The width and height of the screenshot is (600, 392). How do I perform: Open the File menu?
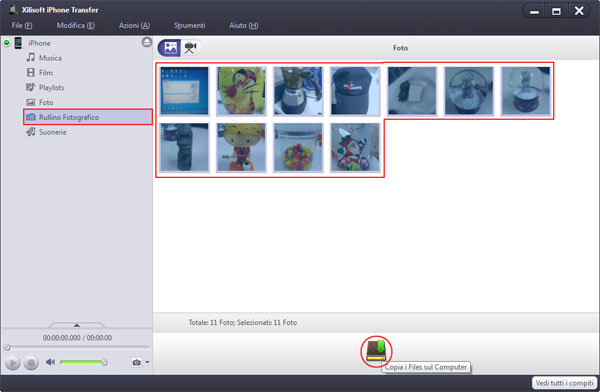point(22,25)
